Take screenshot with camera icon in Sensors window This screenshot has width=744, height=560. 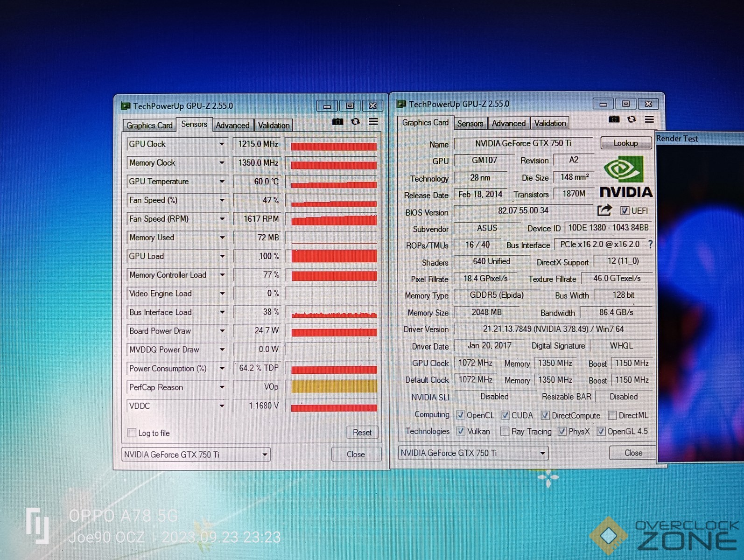[337, 122]
